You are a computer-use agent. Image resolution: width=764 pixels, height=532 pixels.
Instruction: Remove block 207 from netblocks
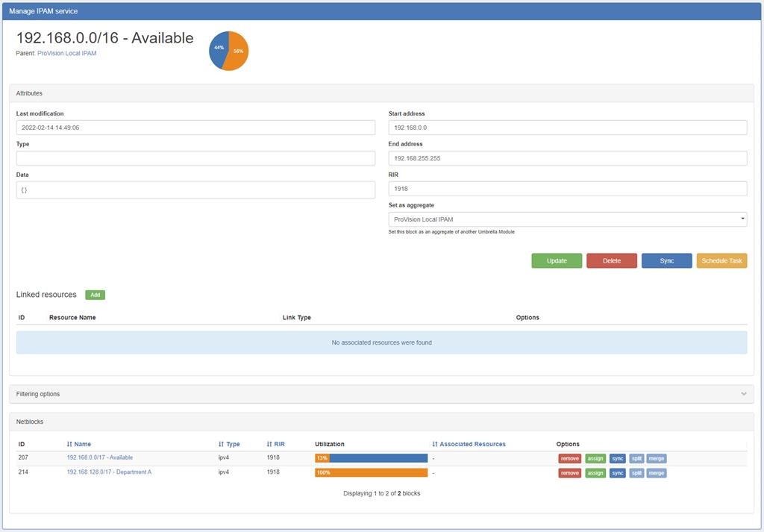[569, 458]
